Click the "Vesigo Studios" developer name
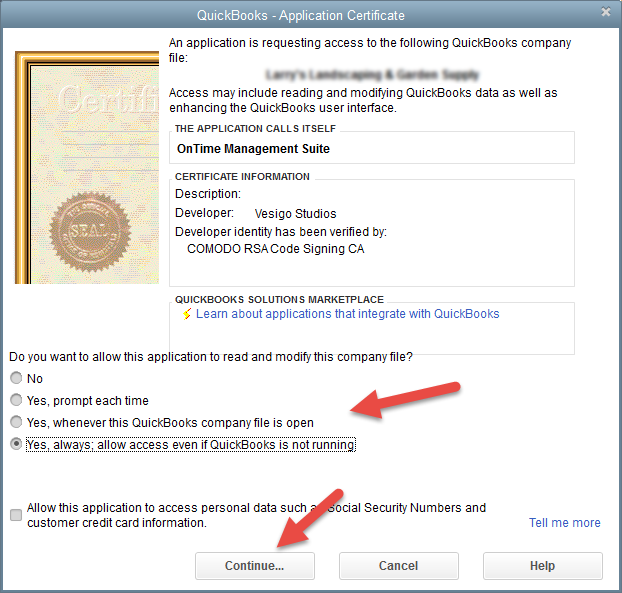This screenshot has height=593, width=622. click(296, 214)
